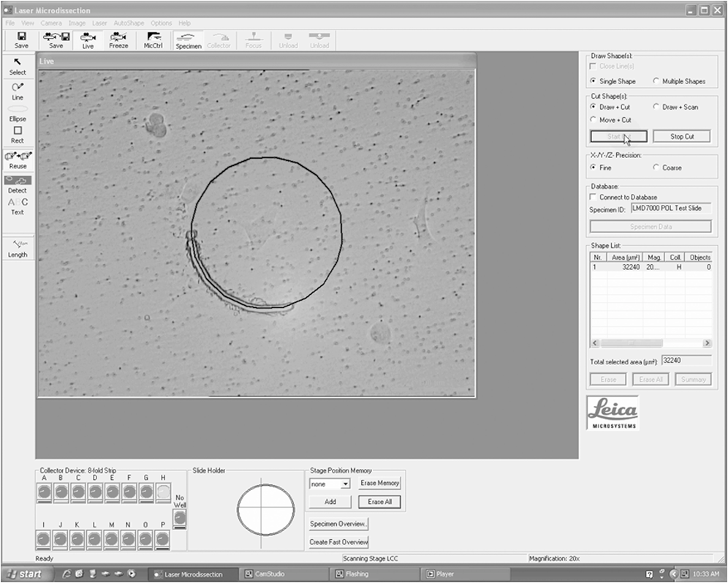Open the MicCtrl microscope control
Viewport: 728px width, 583px height.
click(x=153, y=40)
